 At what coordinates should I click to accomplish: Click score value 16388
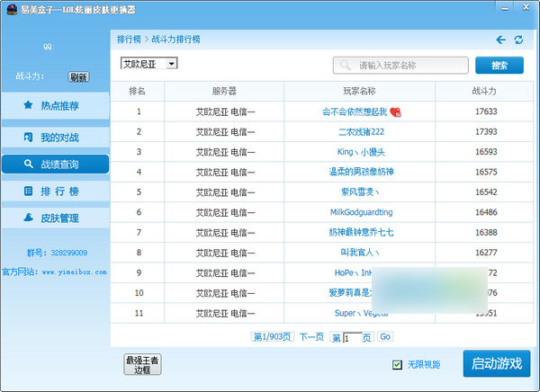[486, 232]
